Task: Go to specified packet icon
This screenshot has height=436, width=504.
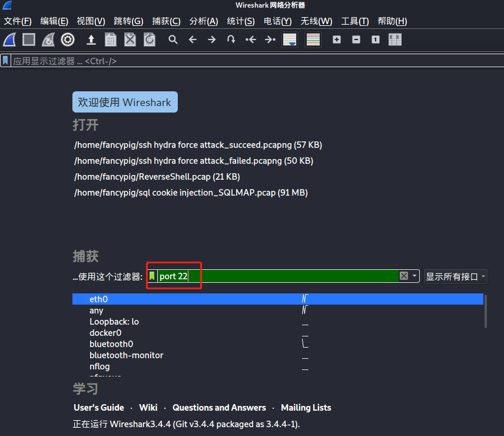Action: click(231, 40)
